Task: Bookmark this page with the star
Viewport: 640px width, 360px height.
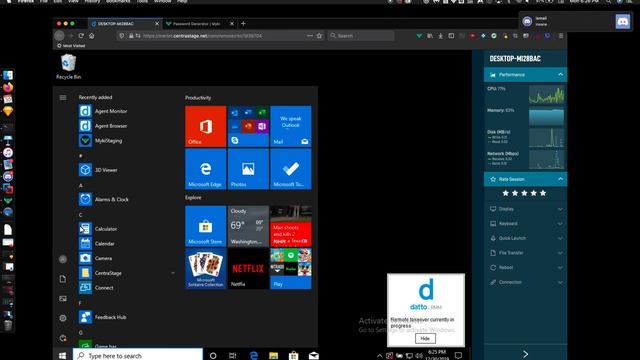Action: (319, 36)
